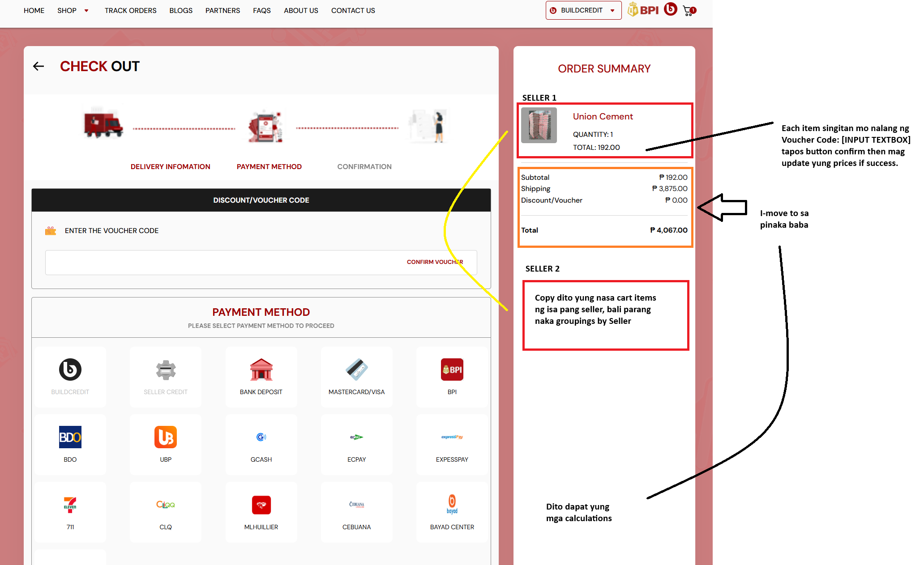The height and width of the screenshot is (565, 924).
Task: Choose BDO bank payment icon
Action: (x=70, y=437)
